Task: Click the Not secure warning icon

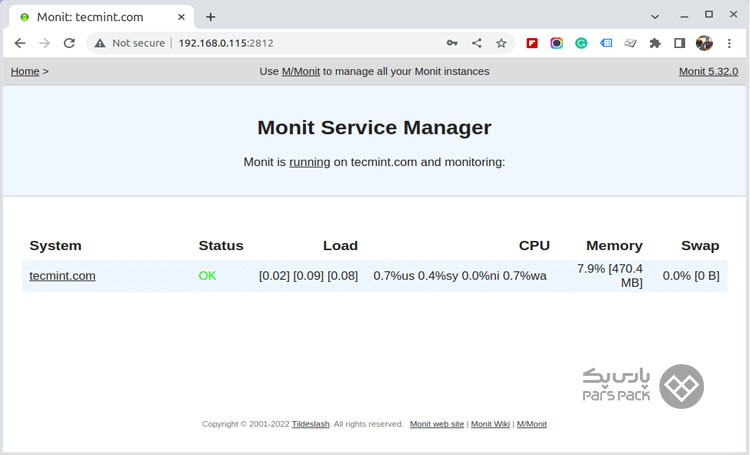Action: point(99,43)
